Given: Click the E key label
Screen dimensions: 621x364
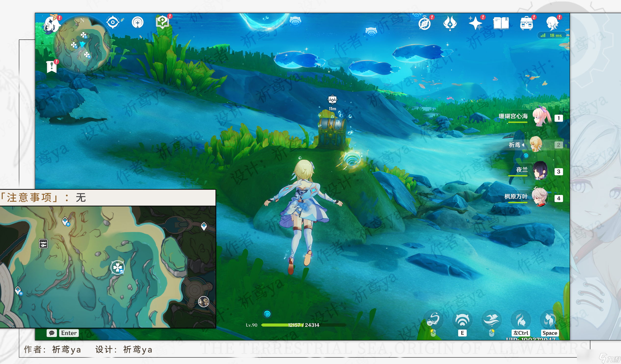Looking at the screenshot, I should click(x=462, y=333).
